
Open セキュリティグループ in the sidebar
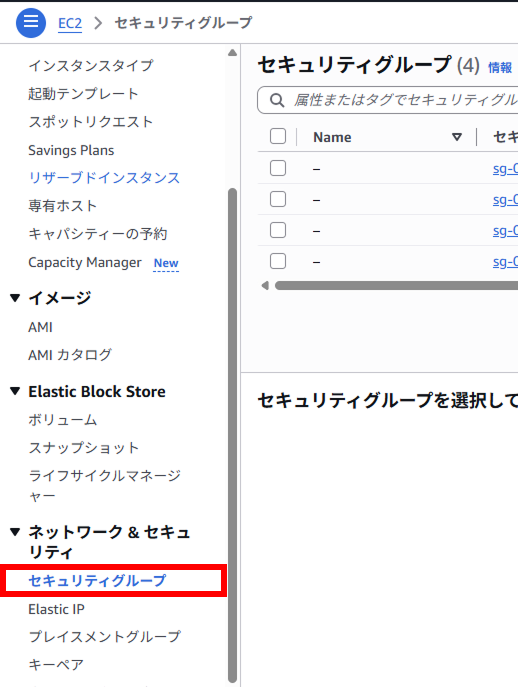97,581
